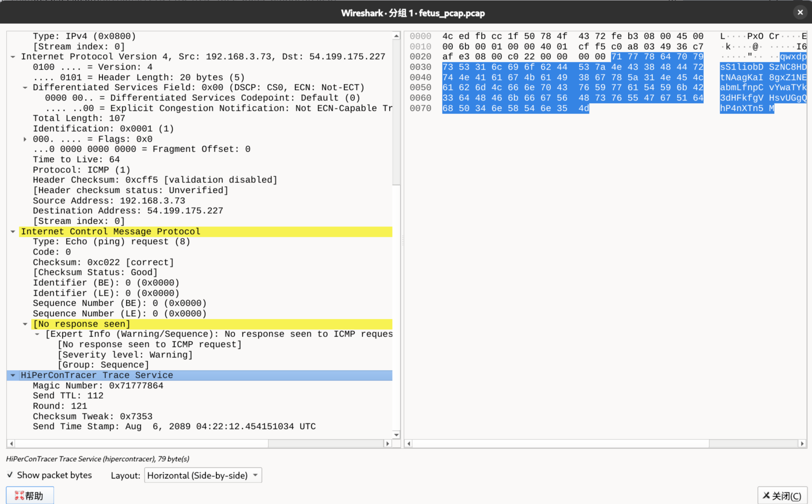Toggle the Show packet bytes checkbox
The image size is (812, 504).
[x=10, y=475]
